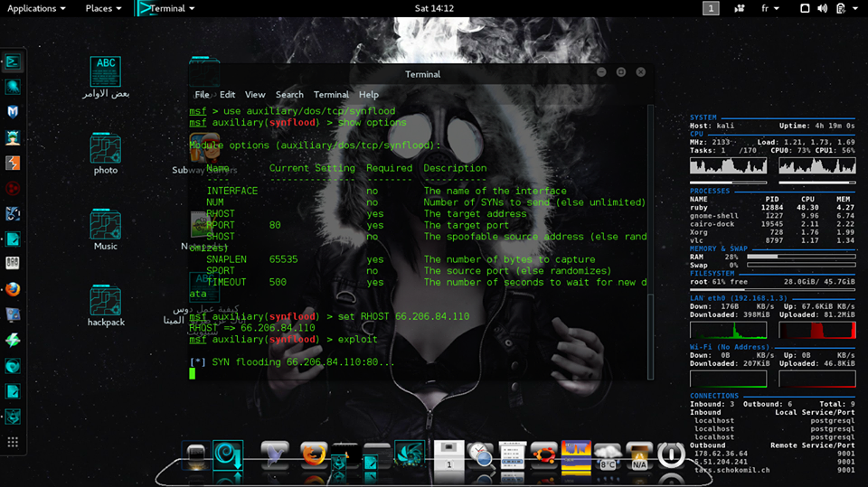This screenshot has height=487, width=868.
Task: Open the purple bird messenger dock icon
Action: [x=275, y=454]
